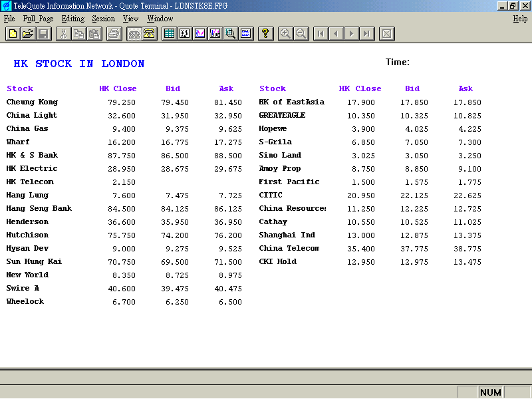Click the HK Telecom stock name
532x399 pixels.
coord(30,182)
